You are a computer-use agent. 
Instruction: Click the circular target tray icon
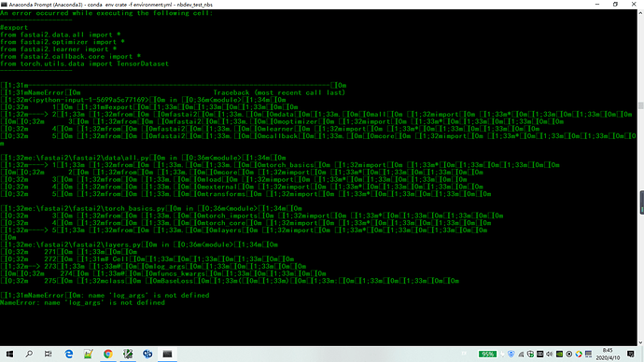(568, 355)
